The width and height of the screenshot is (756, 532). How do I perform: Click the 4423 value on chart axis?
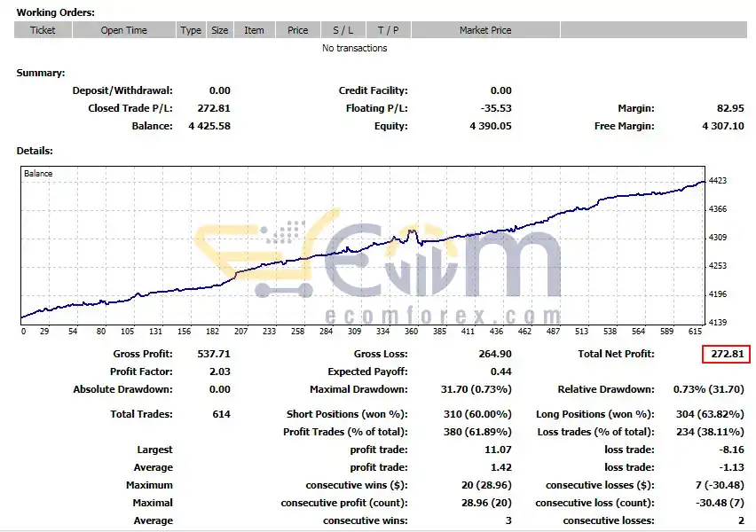pyautogui.click(x=718, y=181)
